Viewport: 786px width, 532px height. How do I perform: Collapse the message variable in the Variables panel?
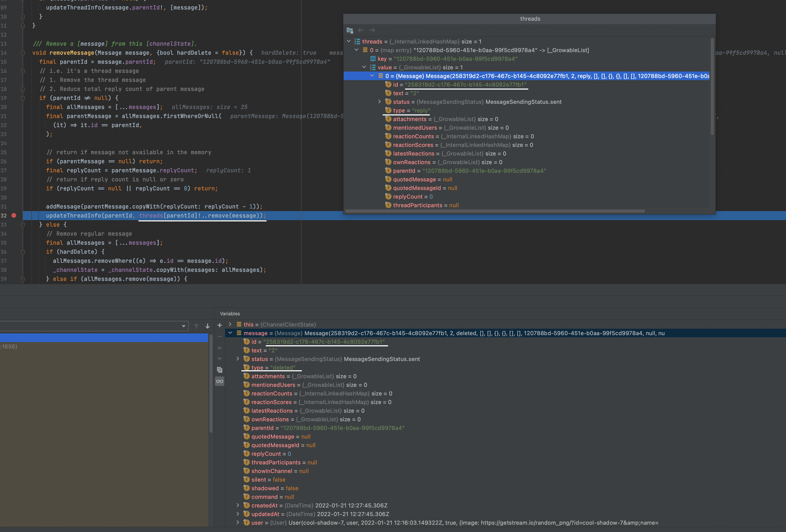(230, 333)
